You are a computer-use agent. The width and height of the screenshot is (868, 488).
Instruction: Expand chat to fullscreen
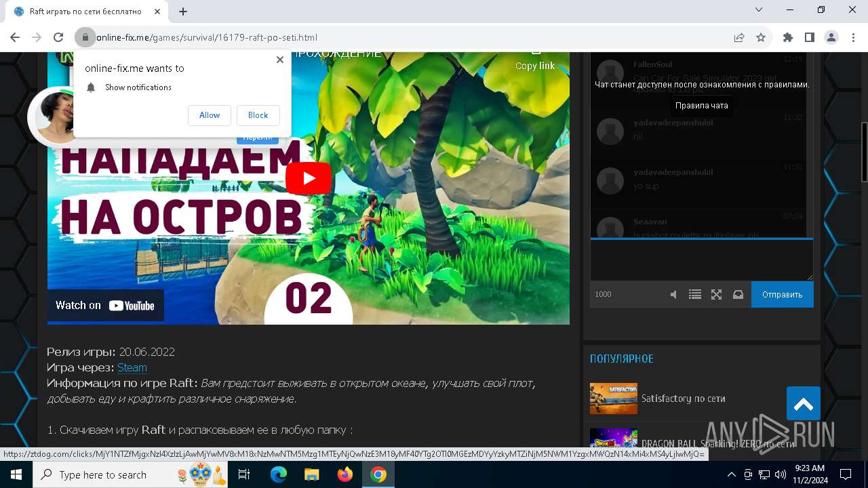(716, 295)
